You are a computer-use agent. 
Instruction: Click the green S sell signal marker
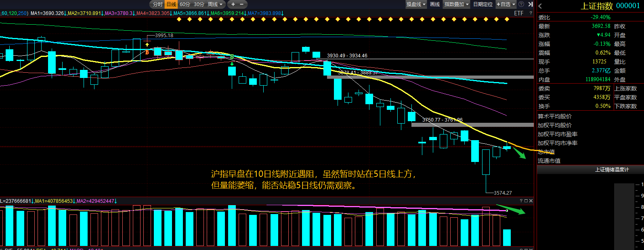point(232,57)
